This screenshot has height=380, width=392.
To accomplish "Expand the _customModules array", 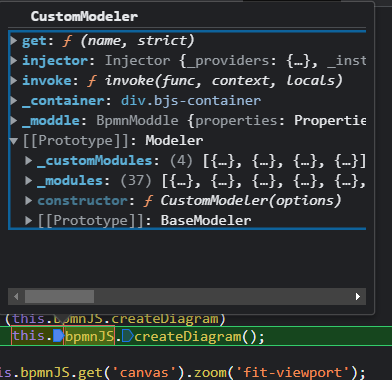I will click(x=29, y=161).
